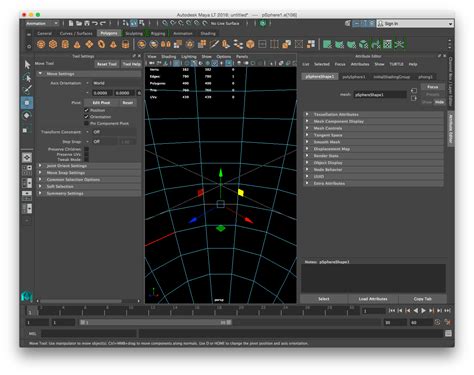Click the green UV cube mapping shelf icon

(363, 44)
